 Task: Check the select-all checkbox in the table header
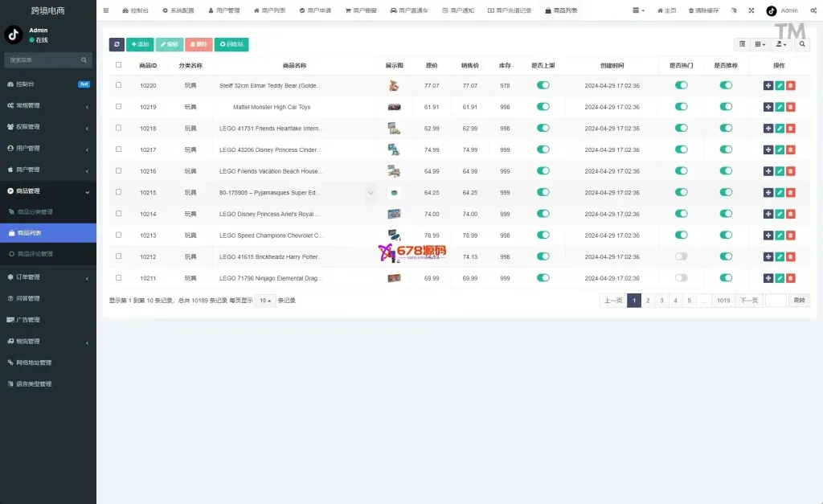(x=119, y=65)
